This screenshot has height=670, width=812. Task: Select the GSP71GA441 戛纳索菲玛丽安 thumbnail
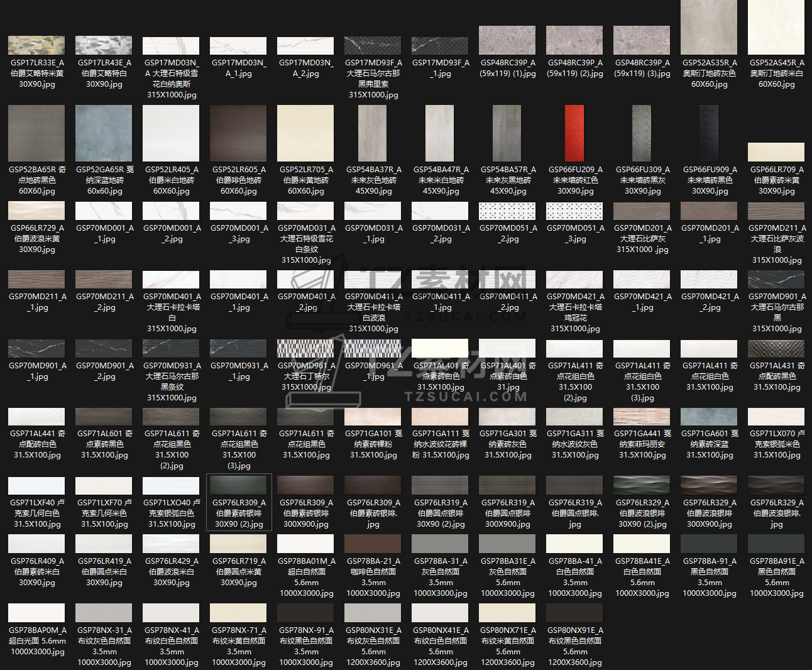pyautogui.click(x=642, y=417)
